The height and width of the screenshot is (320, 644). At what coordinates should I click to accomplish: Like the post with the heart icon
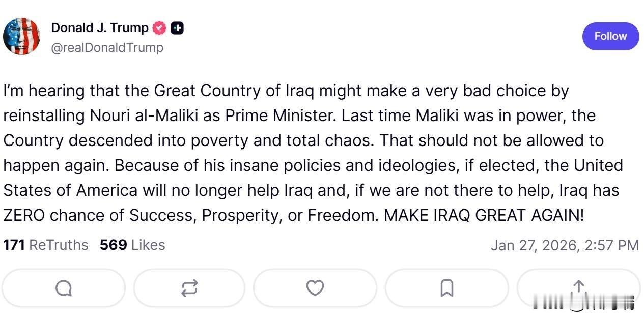pos(315,288)
